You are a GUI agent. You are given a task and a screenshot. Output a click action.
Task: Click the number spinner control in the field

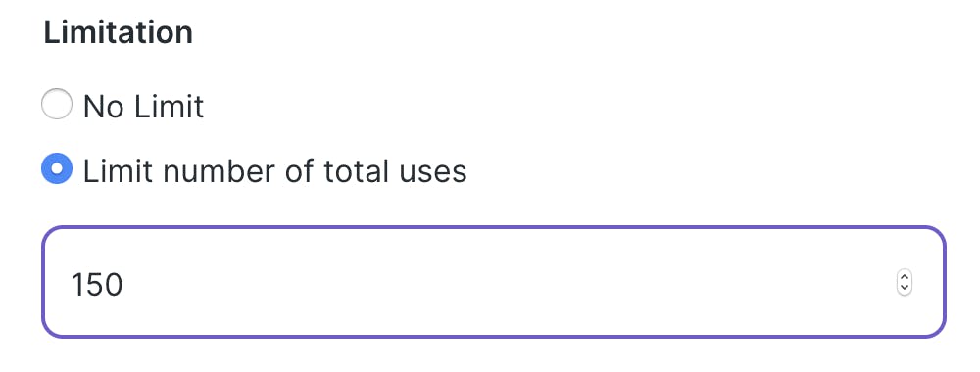(905, 283)
